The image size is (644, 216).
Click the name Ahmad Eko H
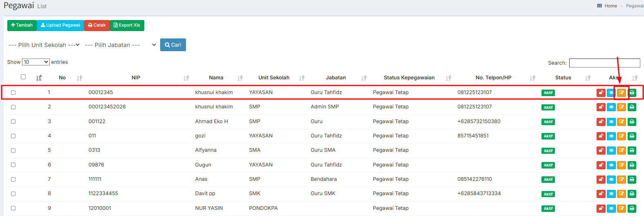click(x=212, y=122)
